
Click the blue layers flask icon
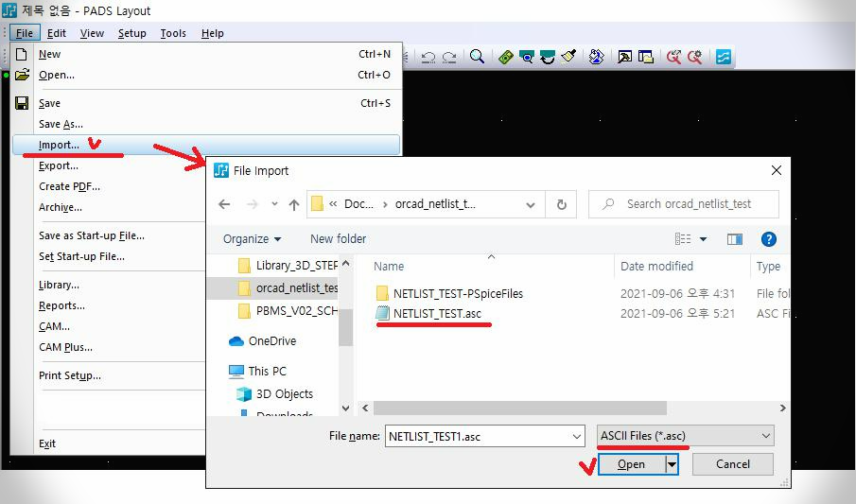coord(596,57)
